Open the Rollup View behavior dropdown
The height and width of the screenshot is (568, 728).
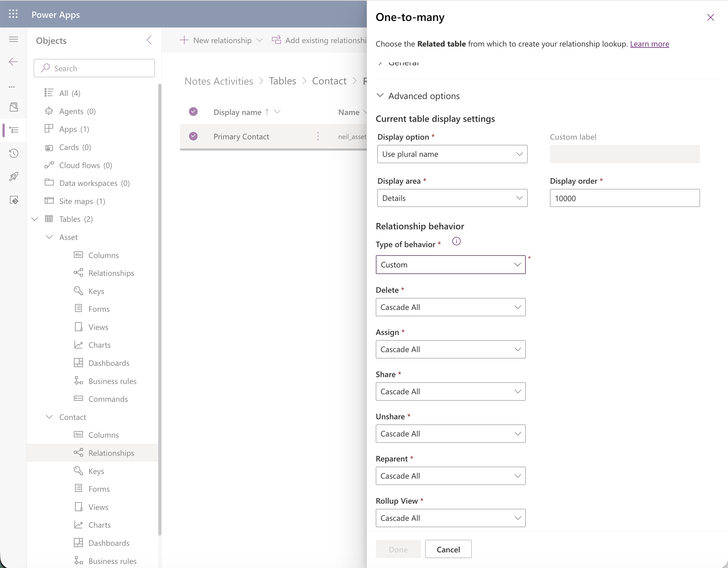click(x=450, y=518)
